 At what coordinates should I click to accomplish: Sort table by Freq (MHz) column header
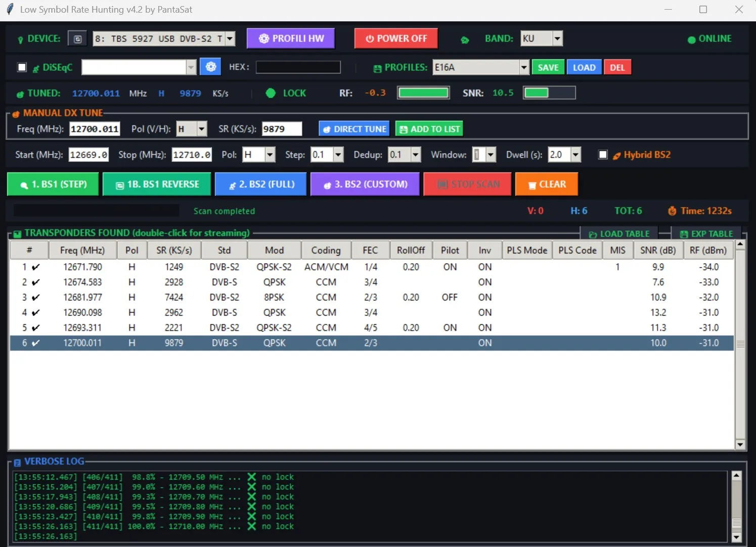point(82,250)
